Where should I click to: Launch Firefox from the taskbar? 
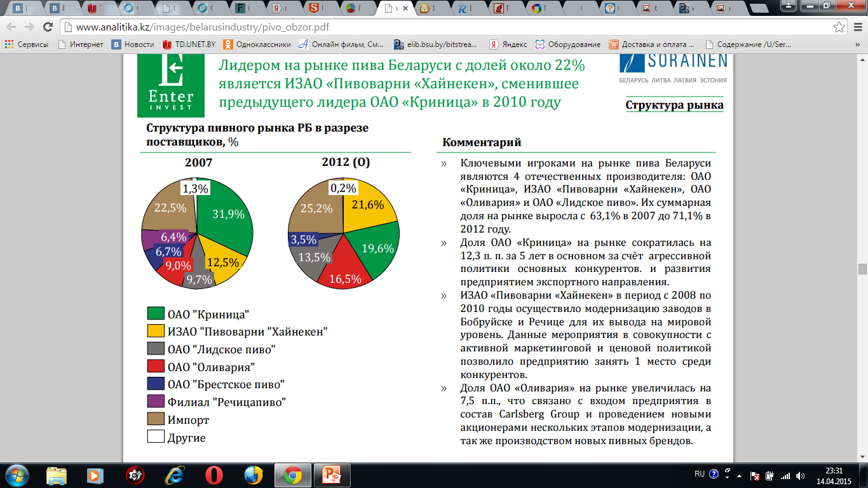coord(254,475)
